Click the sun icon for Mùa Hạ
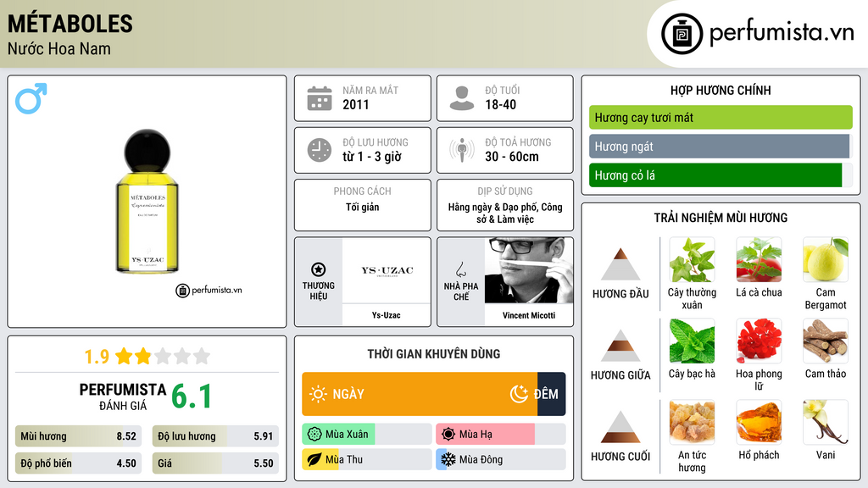The width and height of the screenshot is (868, 488). click(448, 435)
